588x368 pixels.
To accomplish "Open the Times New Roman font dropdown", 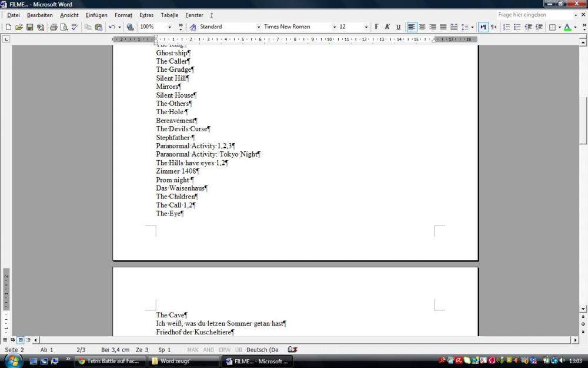I will [334, 27].
